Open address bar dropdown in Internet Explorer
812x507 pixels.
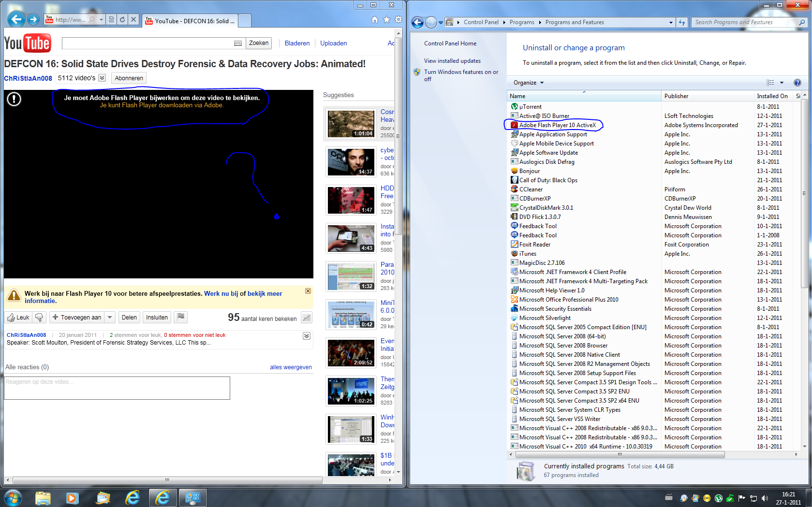(101, 20)
